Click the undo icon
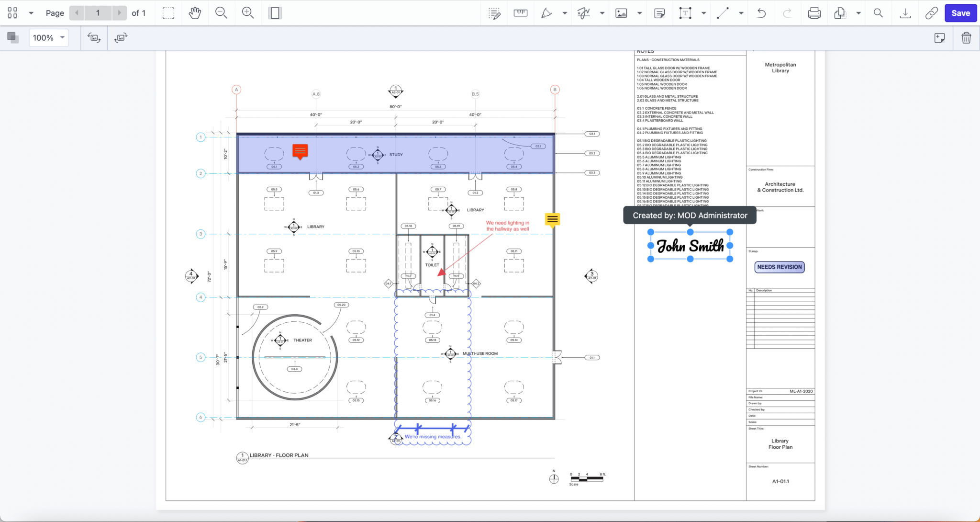Viewport: 980px width, 522px height. (761, 13)
